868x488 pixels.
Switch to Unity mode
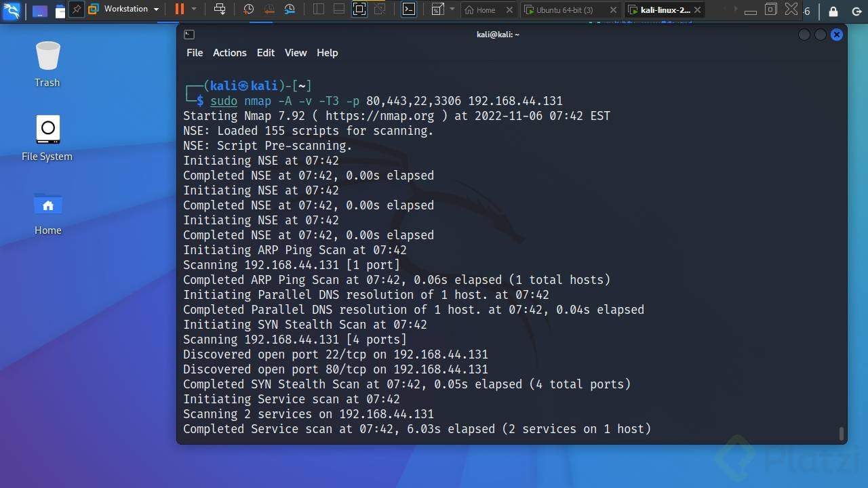pyautogui.click(x=380, y=9)
